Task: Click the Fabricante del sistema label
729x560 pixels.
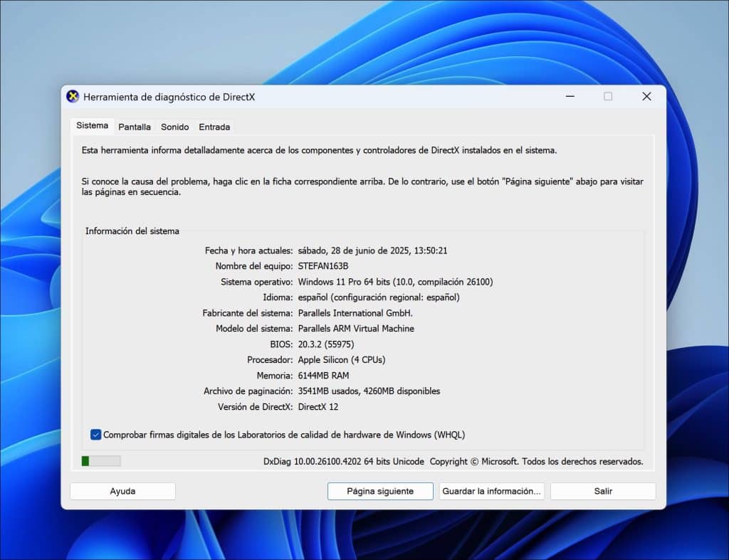Action: (x=247, y=313)
